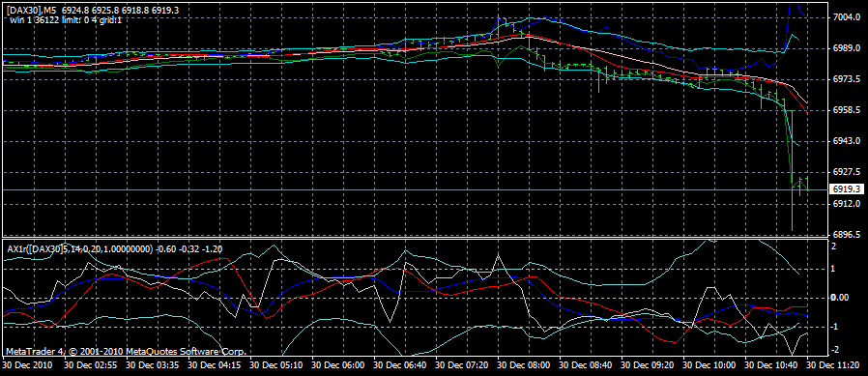Click the 30 Dec 02:55 time label
Image resolution: width=868 pixels, height=376 pixels.
coord(90,365)
